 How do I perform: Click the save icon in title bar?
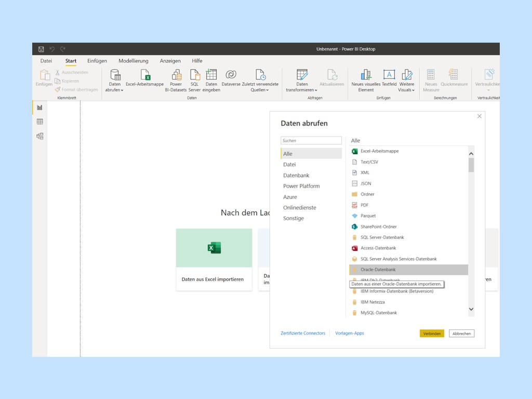41,49
